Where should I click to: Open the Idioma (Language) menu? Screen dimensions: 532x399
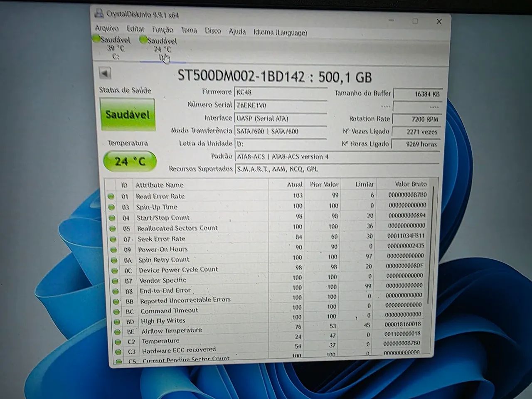281,32
